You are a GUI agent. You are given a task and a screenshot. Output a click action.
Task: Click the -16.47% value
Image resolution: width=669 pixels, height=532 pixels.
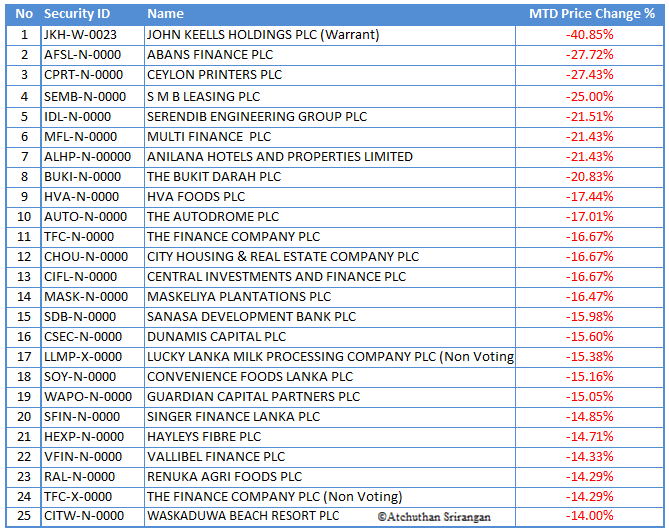[x=590, y=297]
